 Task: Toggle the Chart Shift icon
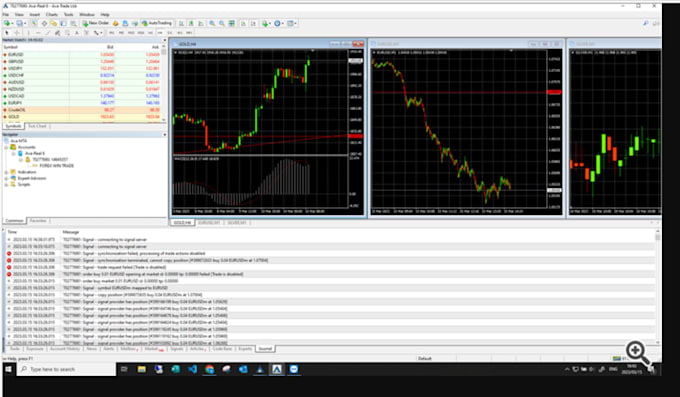click(x=253, y=23)
